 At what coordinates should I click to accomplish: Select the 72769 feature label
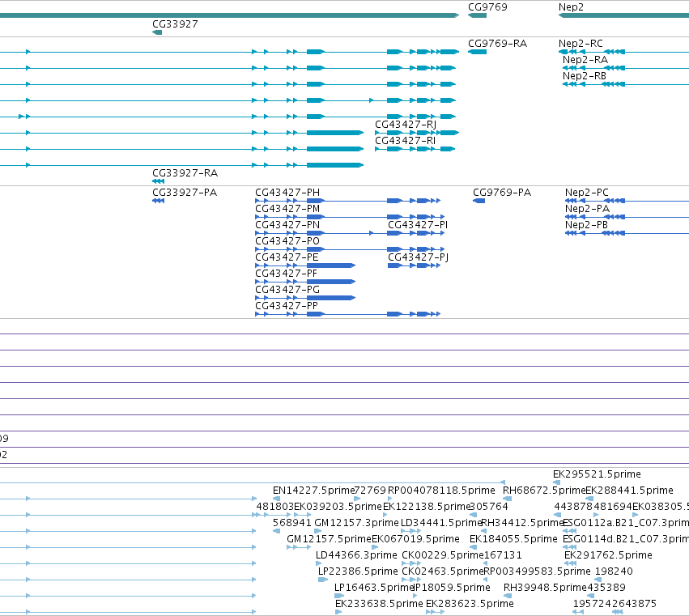370,491
